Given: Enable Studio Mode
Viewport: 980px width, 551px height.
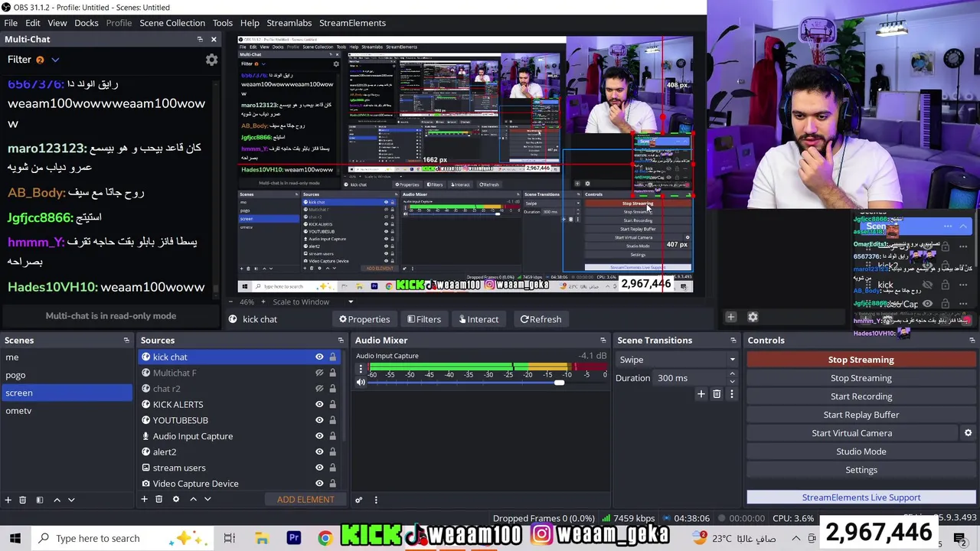Looking at the screenshot, I should (861, 452).
